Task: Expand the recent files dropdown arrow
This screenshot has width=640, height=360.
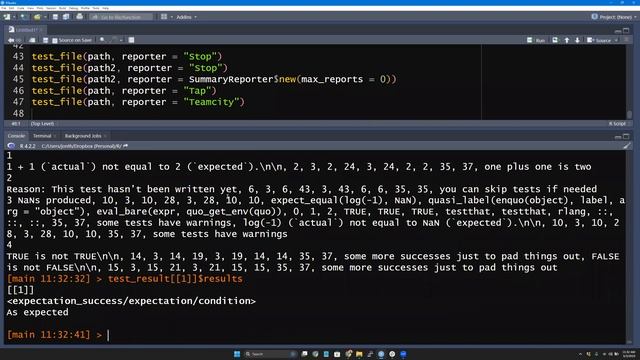Action: [x=44, y=17]
